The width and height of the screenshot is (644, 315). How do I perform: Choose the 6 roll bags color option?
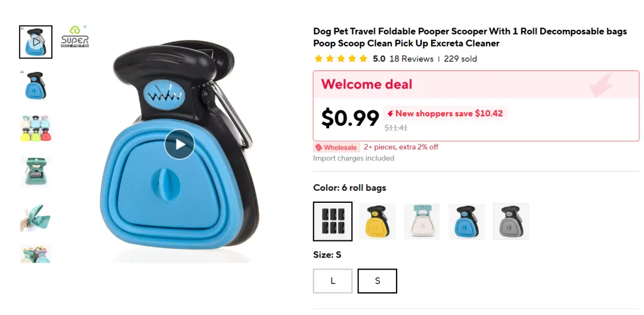coord(333,221)
